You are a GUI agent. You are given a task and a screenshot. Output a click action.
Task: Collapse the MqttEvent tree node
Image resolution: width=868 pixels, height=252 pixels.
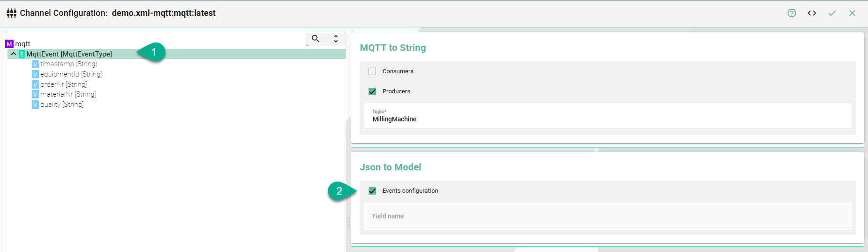tap(14, 54)
